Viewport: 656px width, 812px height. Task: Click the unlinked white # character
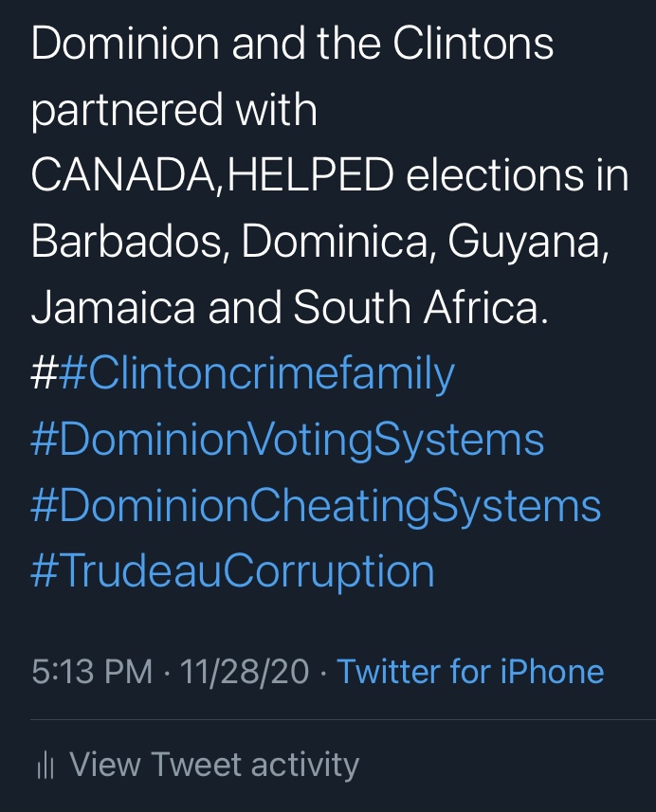pos(45,373)
